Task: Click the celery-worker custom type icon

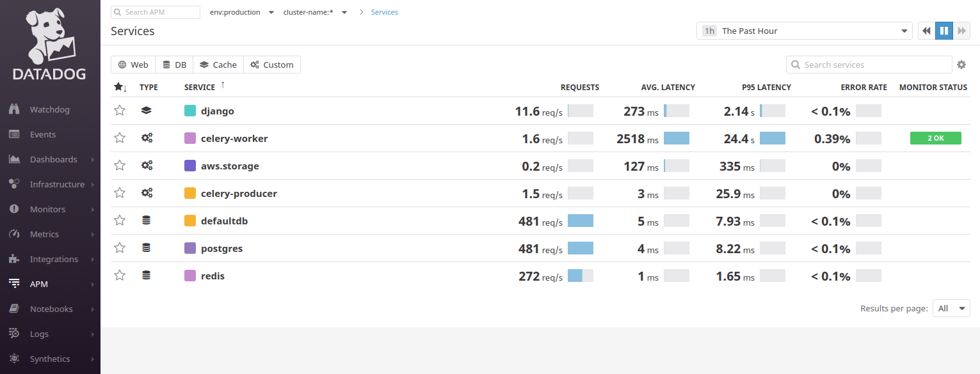Action: [x=147, y=138]
